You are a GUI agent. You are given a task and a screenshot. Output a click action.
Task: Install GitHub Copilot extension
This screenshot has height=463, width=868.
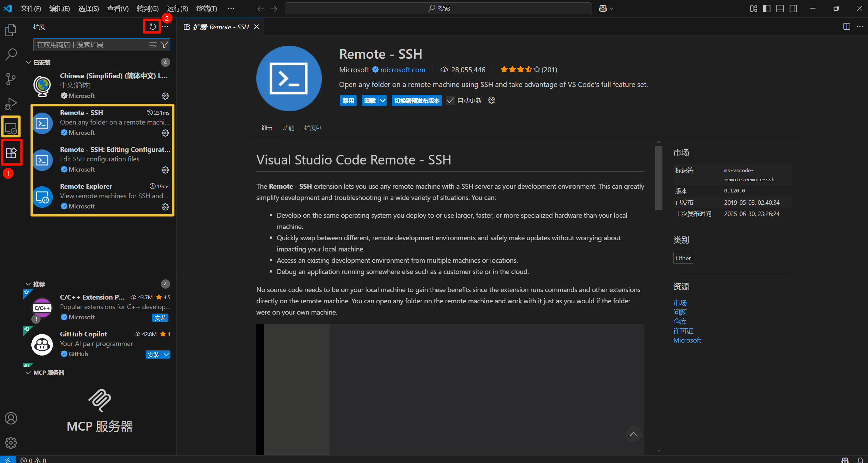pyautogui.click(x=154, y=355)
